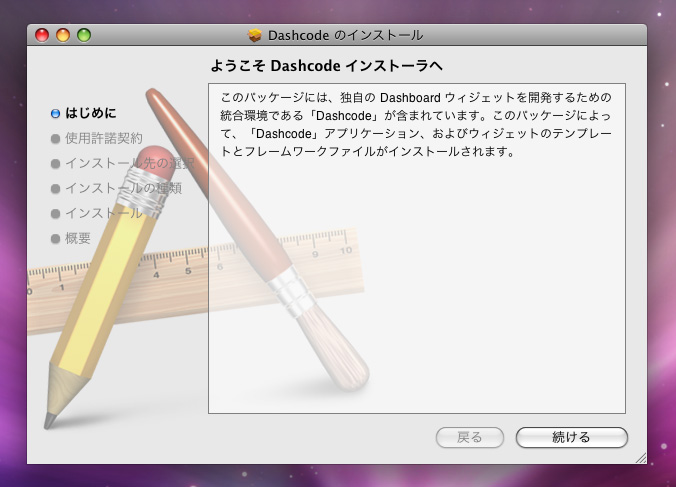The width and height of the screenshot is (676, 487).
Task: Click the blue bullet beside はじめに
Action: tap(55, 113)
